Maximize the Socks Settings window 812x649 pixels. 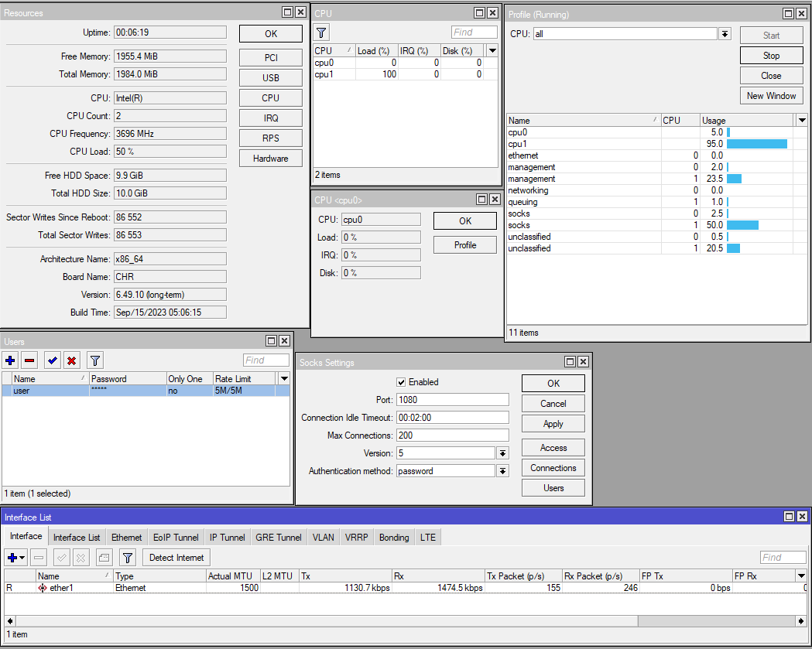(570, 362)
